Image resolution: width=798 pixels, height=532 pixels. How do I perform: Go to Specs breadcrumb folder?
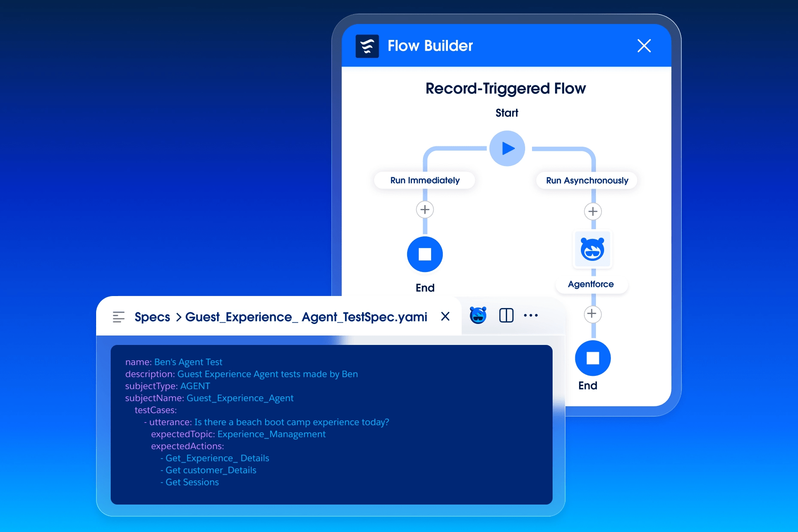(152, 317)
